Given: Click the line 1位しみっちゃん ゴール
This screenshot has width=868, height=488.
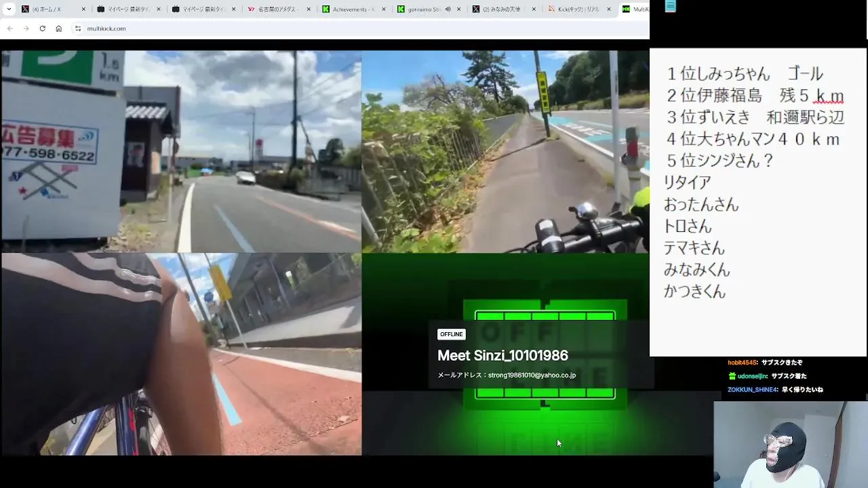Looking at the screenshot, I should (x=745, y=73).
